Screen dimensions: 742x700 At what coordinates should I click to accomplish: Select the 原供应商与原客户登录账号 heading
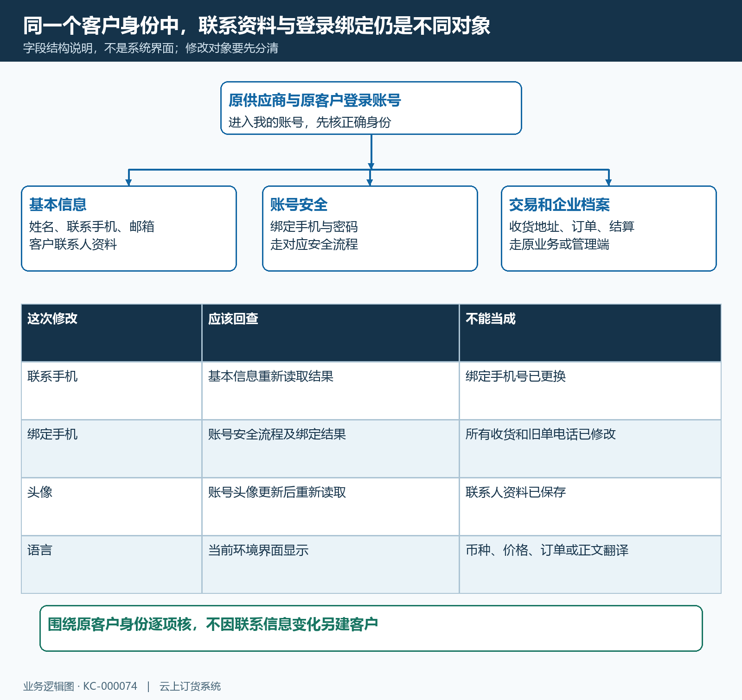[x=314, y=100]
